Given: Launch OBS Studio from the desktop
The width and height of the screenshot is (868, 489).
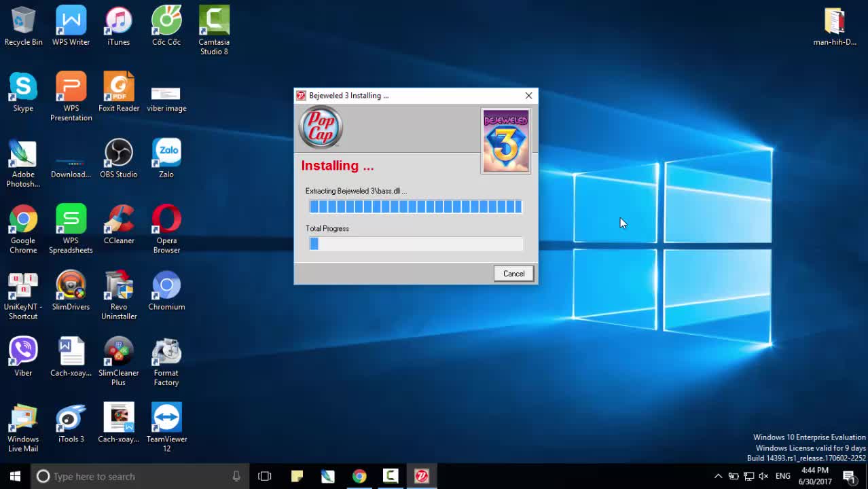Looking at the screenshot, I should coord(119,158).
